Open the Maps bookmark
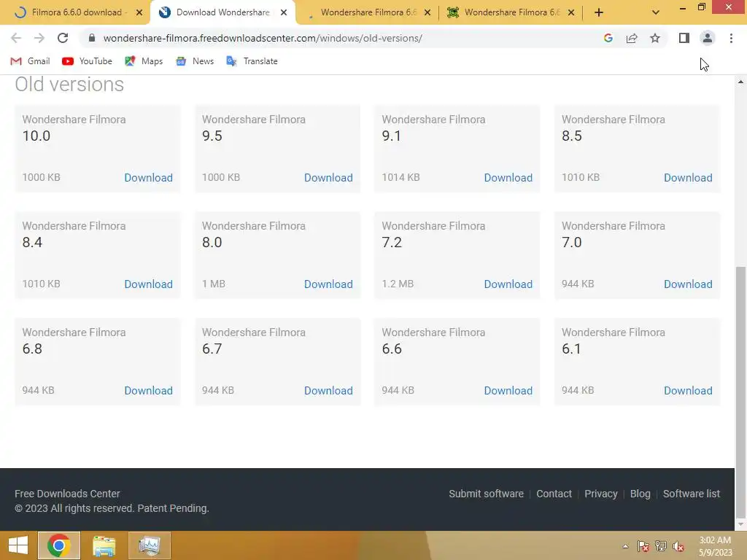Image resolution: width=747 pixels, height=560 pixels. (144, 61)
